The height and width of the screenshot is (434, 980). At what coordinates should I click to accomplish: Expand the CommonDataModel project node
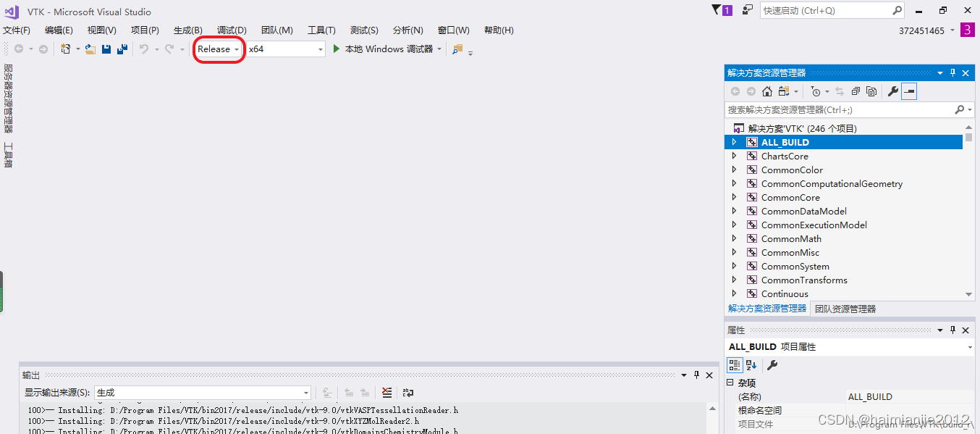point(734,211)
